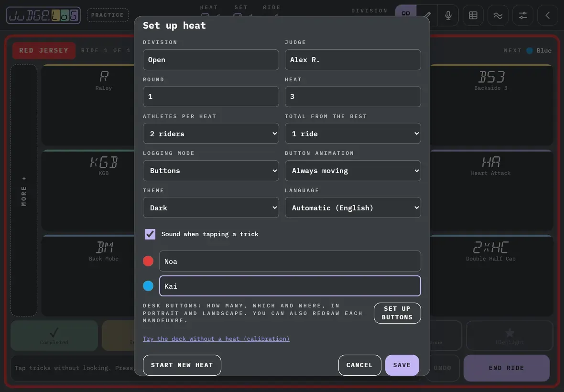Screen dimensions: 564x392
Task: Click the End Ride button
Action: click(507, 368)
